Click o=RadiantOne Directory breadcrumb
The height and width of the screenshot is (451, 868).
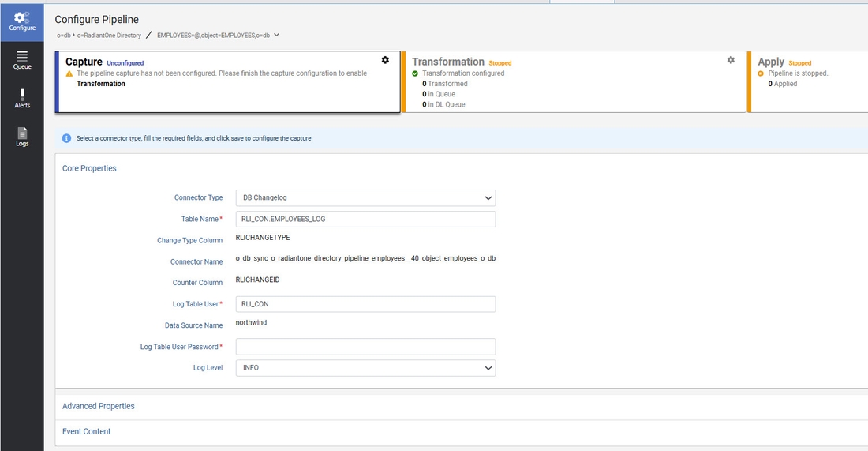[109, 36]
